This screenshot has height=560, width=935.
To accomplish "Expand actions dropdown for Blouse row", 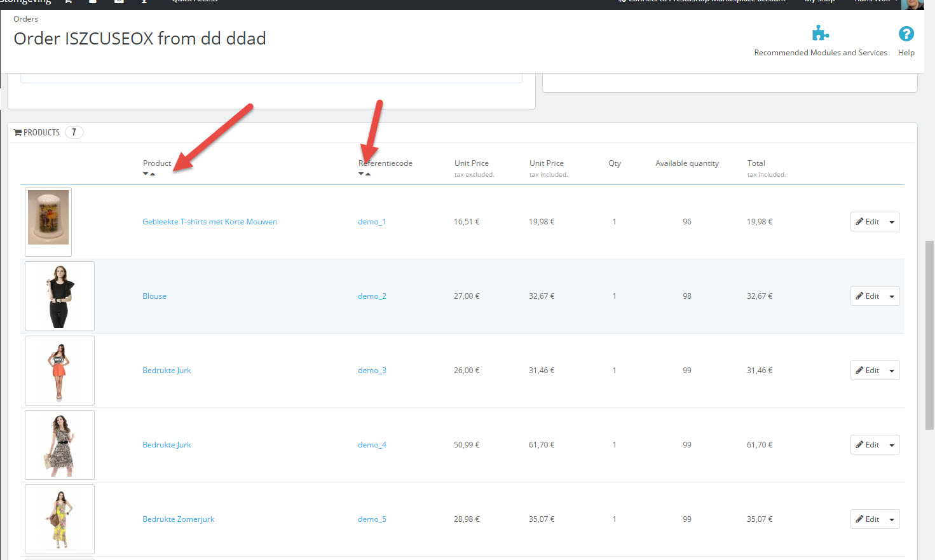I will click(x=892, y=296).
